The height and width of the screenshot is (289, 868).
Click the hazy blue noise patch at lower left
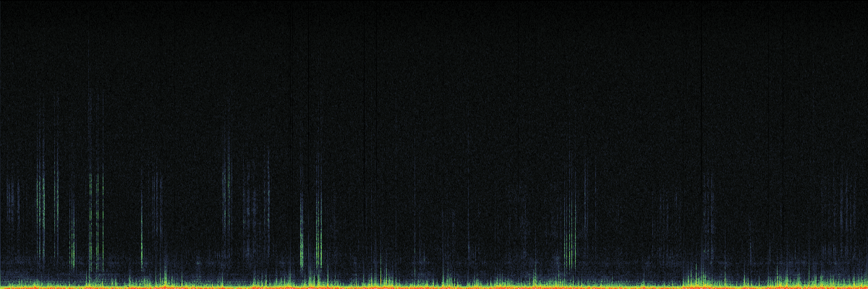pyautogui.click(x=29, y=262)
